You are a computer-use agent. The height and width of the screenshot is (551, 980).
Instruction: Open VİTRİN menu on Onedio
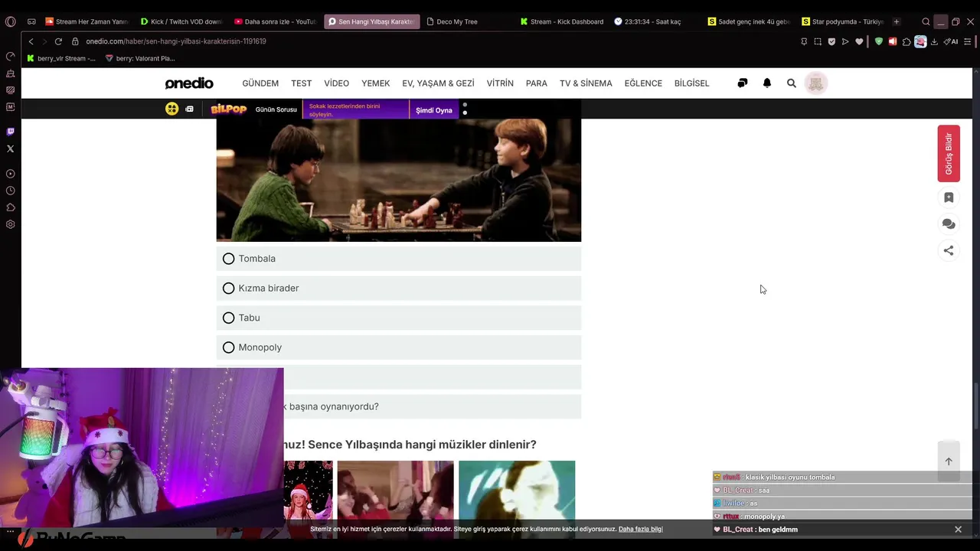500,83
